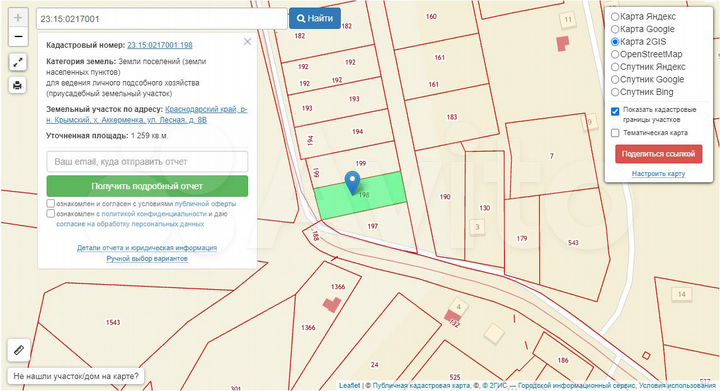The height and width of the screenshot is (391, 720).
Task: Open Детали отчета и юридическая информация
Action: 147,248
